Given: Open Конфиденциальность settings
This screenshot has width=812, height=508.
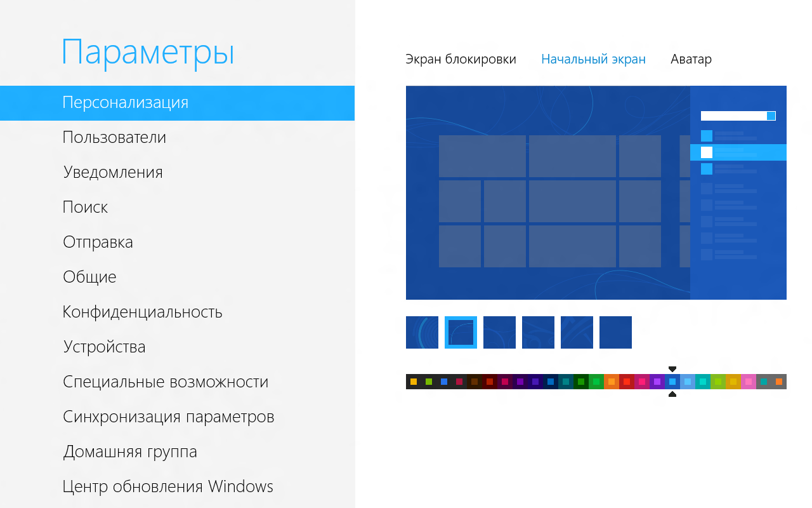Looking at the screenshot, I should (142, 312).
